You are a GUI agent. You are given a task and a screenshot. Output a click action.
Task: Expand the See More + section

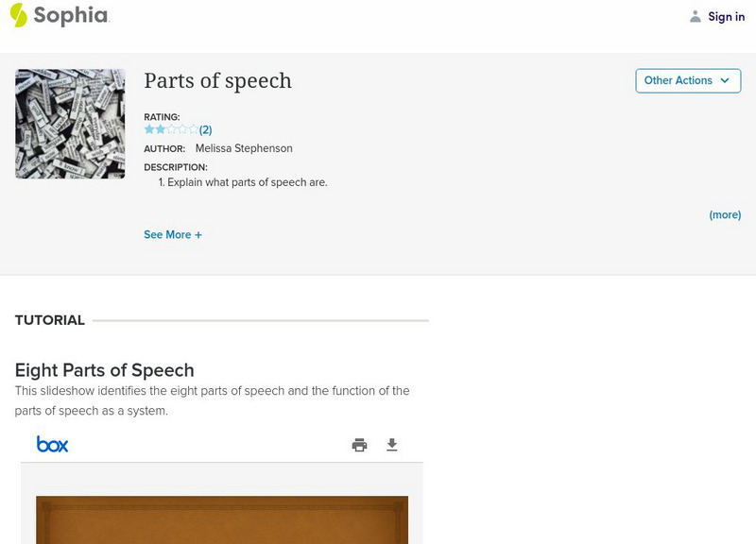(173, 235)
